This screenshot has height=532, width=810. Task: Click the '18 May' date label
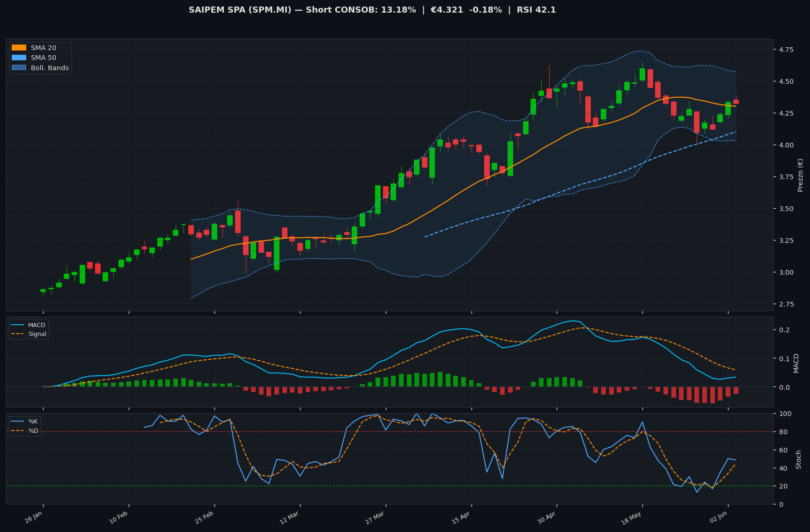(x=632, y=517)
